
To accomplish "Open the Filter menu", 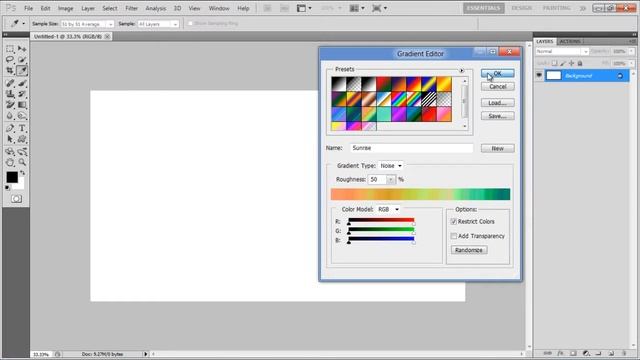I will pos(131,8).
